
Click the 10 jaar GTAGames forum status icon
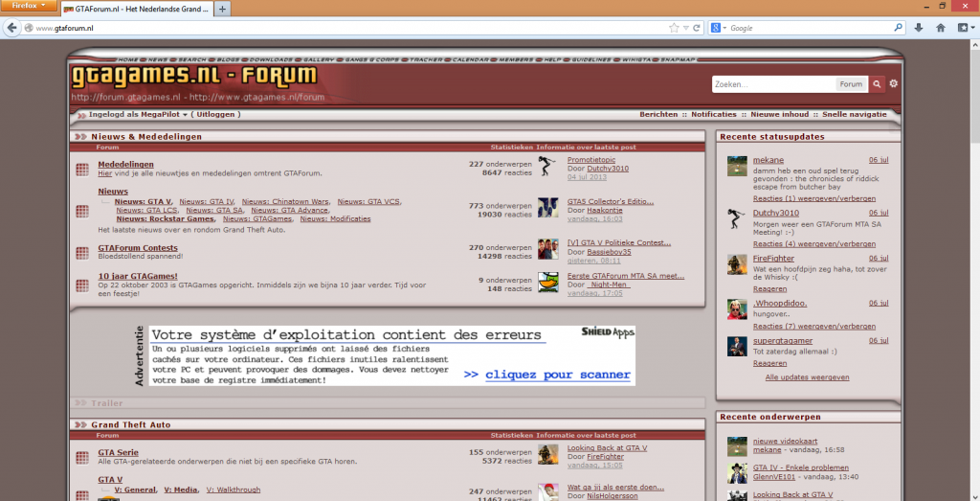[82, 285]
